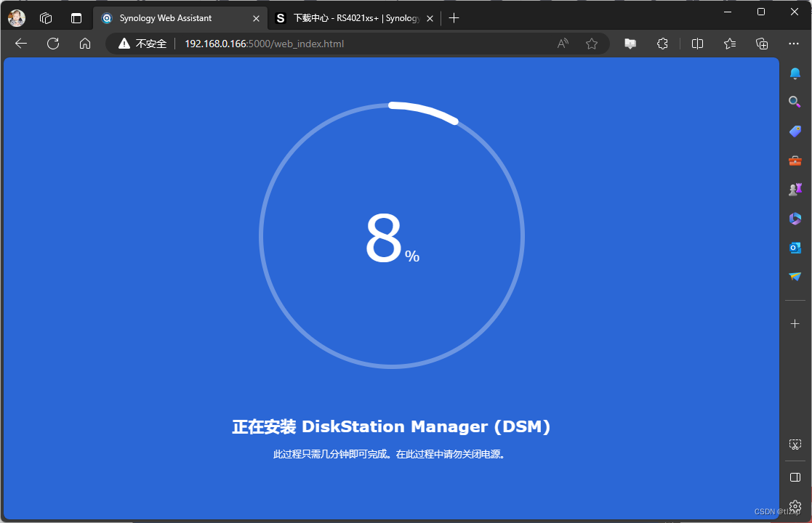Open the Extensions puzzle icon
The width and height of the screenshot is (812, 523).
662,44
